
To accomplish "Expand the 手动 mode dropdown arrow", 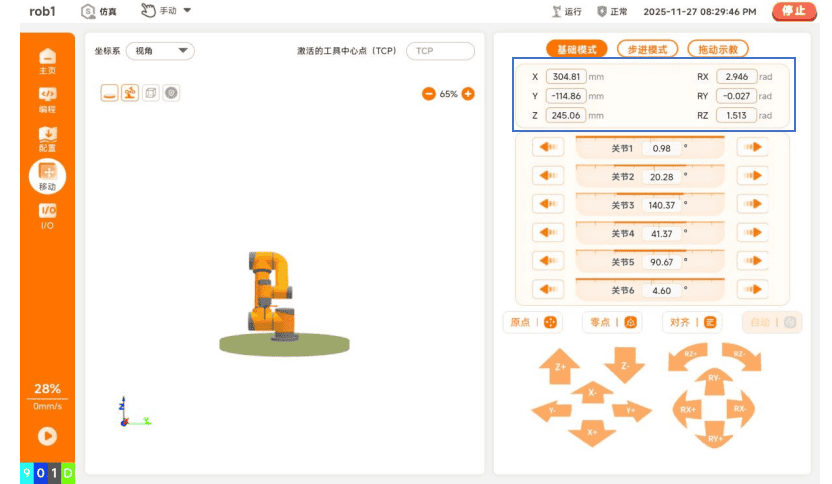I will click(187, 10).
